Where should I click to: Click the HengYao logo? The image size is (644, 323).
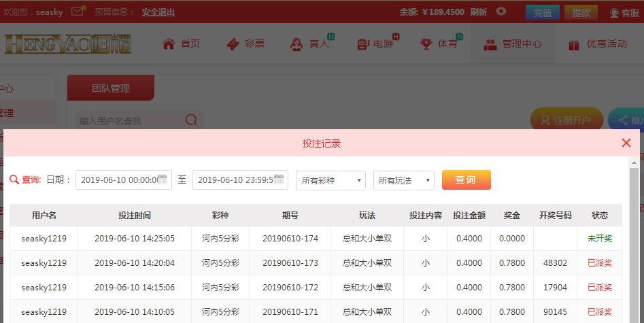click(x=67, y=44)
